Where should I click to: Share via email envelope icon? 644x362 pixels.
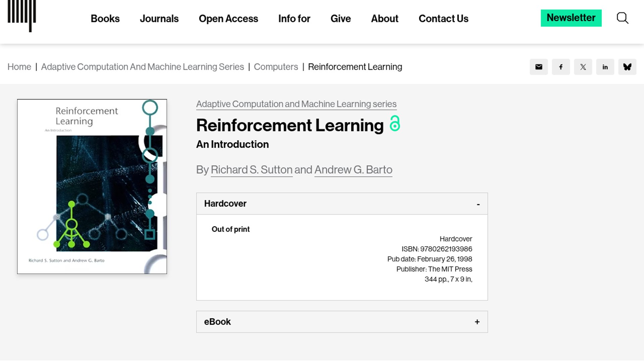coord(539,67)
